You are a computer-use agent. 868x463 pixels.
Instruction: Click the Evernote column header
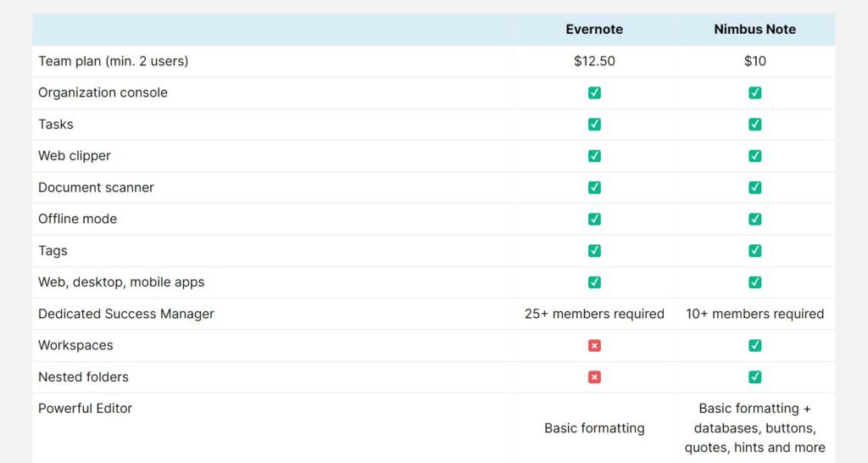tap(594, 30)
